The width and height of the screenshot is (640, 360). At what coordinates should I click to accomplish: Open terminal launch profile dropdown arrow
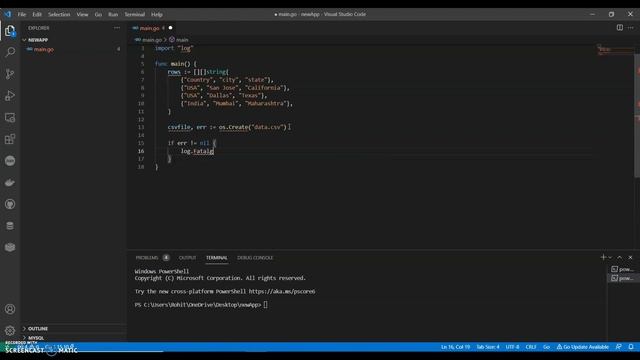tap(611, 258)
